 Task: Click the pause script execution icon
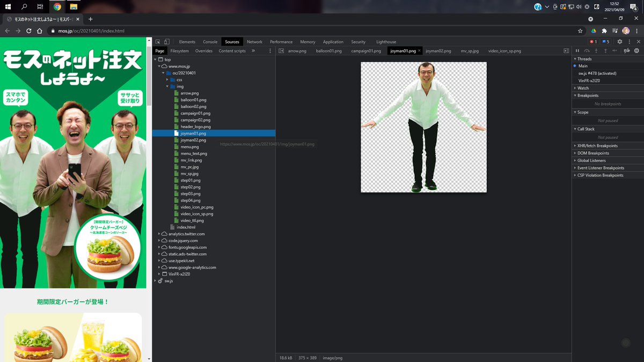tap(577, 51)
